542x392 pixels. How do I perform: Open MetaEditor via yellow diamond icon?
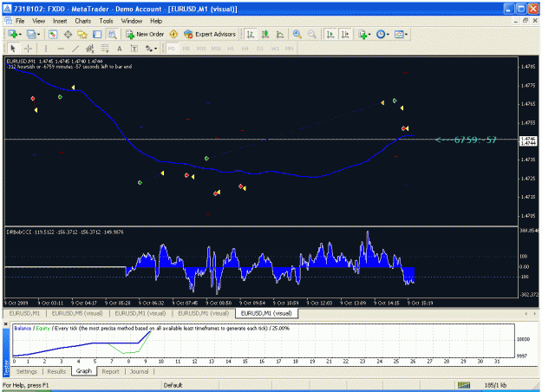(x=173, y=34)
